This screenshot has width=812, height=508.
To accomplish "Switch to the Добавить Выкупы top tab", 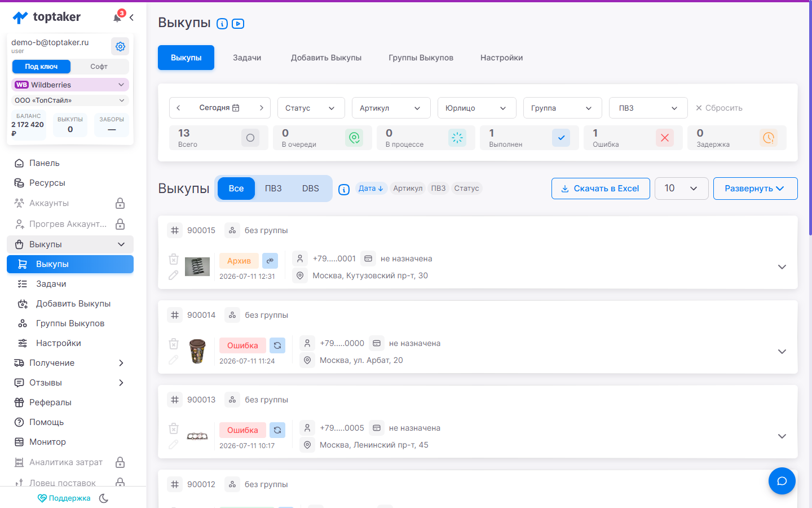I will 326,58.
